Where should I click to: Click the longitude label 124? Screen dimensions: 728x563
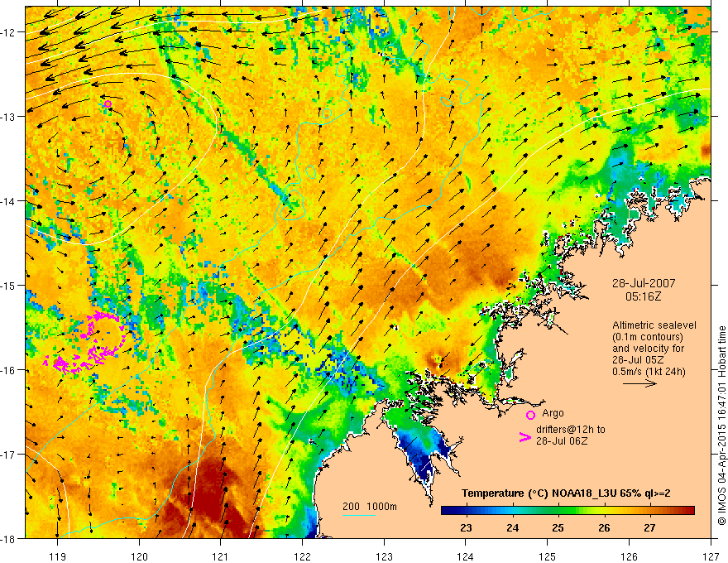[x=466, y=556]
